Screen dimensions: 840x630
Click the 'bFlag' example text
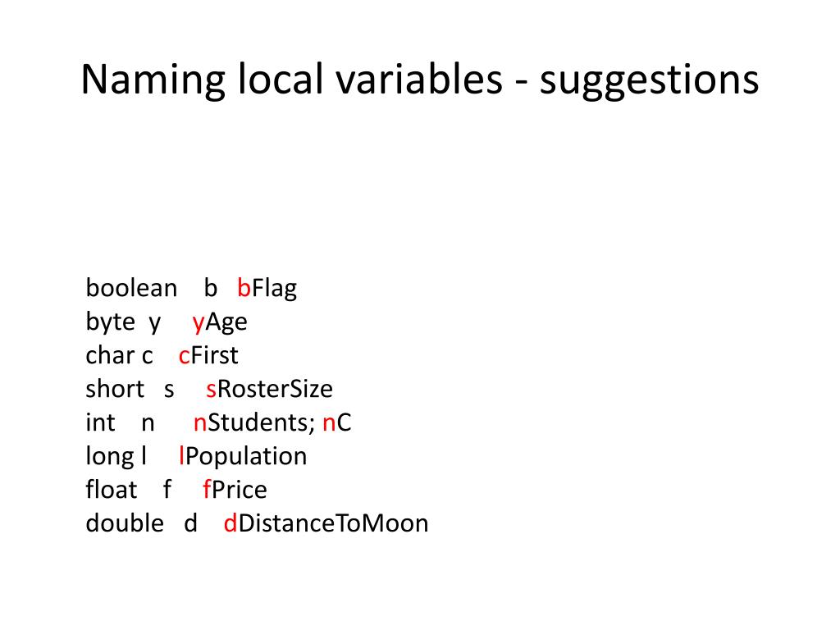click(267, 288)
